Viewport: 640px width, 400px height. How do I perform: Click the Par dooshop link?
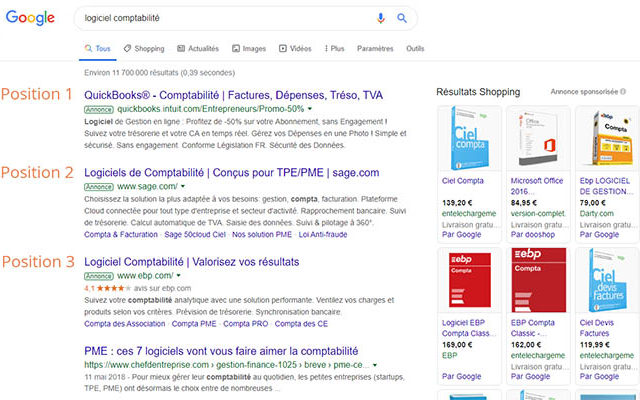pyautogui.click(x=532, y=235)
